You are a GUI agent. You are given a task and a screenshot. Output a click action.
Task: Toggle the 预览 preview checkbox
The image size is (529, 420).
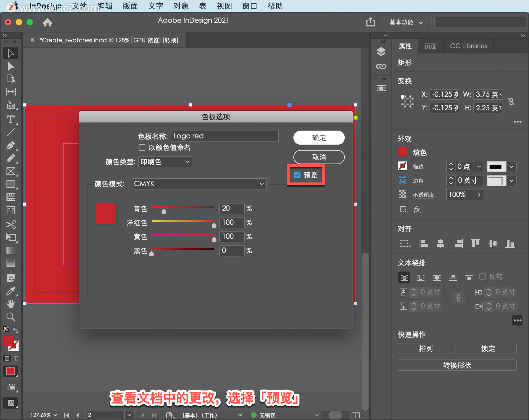[297, 175]
